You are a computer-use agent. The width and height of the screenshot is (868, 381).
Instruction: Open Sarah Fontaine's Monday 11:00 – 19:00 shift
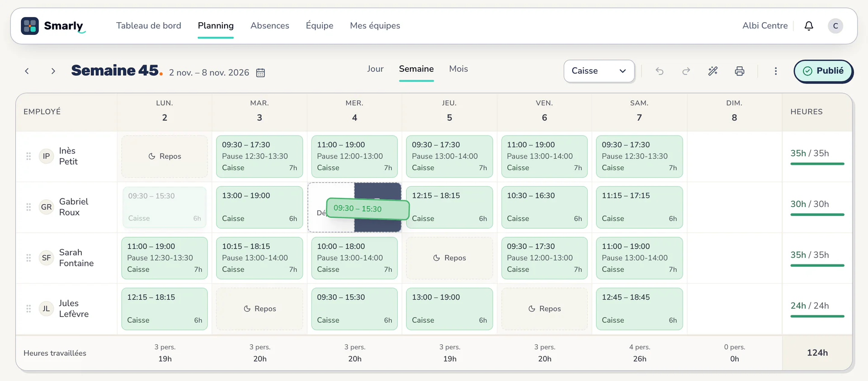[165, 258]
